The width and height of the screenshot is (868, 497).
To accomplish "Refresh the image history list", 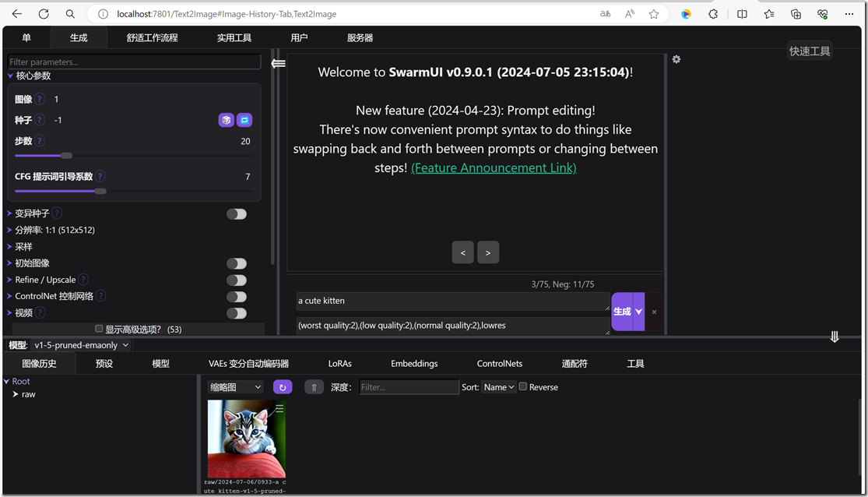I will point(283,387).
